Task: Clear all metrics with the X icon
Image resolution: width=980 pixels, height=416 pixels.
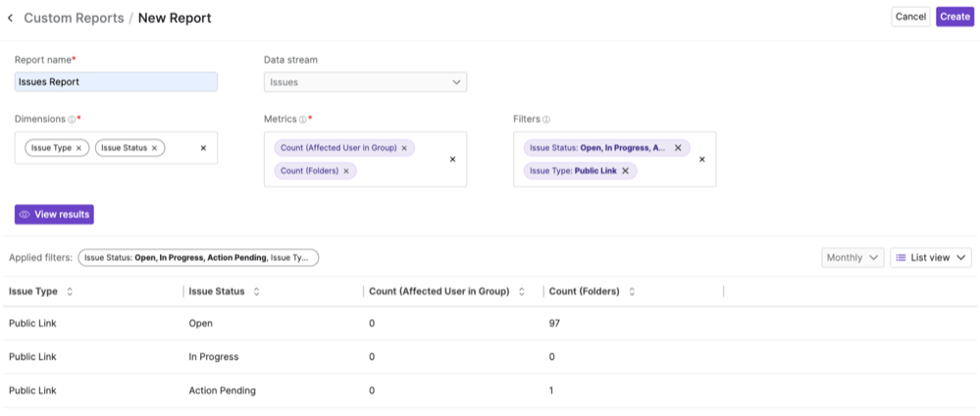Action: (x=452, y=159)
